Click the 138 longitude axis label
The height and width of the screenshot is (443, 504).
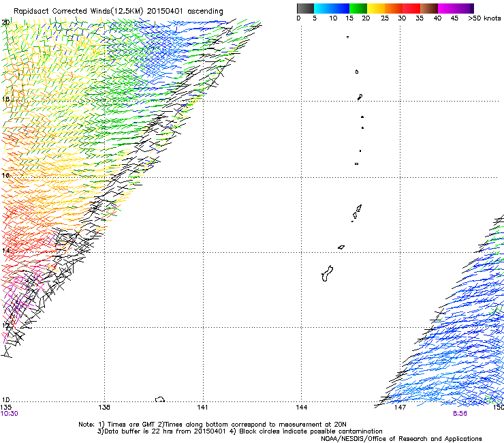tap(104, 408)
